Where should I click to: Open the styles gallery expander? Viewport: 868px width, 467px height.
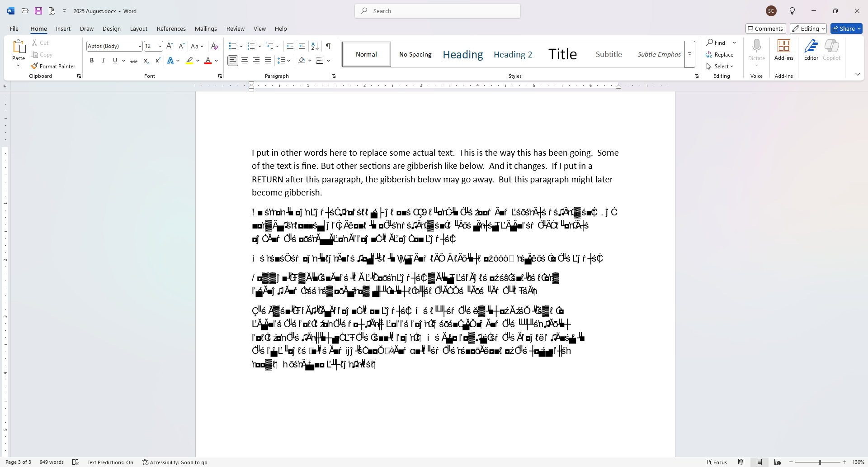point(690,54)
